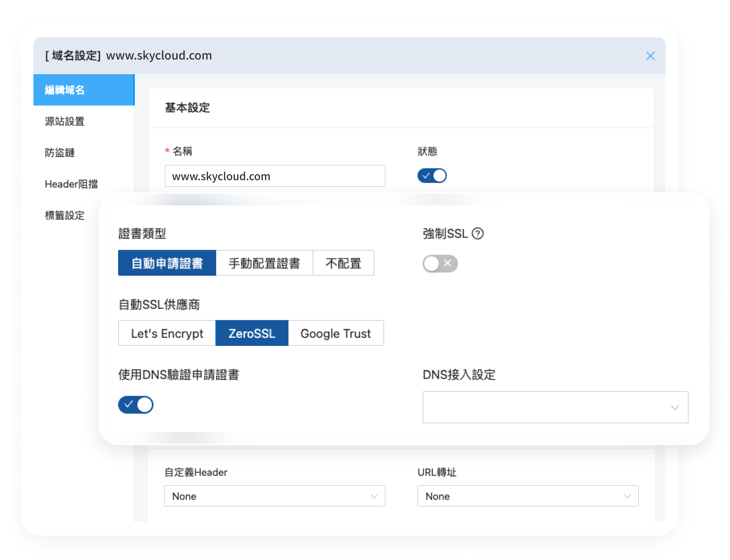The width and height of the screenshot is (730, 560).
Task: Close the 域名設定 dialog with the X icon
Action: [x=650, y=56]
